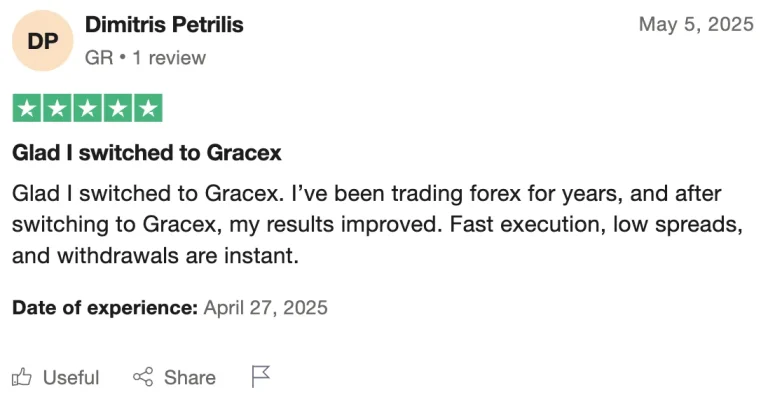Select the fourth green rating star
Screen dimensions: 768x420
(118, 108)
